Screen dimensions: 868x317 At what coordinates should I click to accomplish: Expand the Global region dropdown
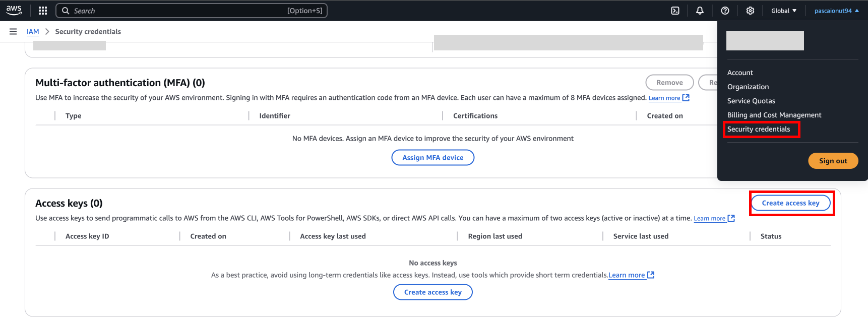click(784, 11)
